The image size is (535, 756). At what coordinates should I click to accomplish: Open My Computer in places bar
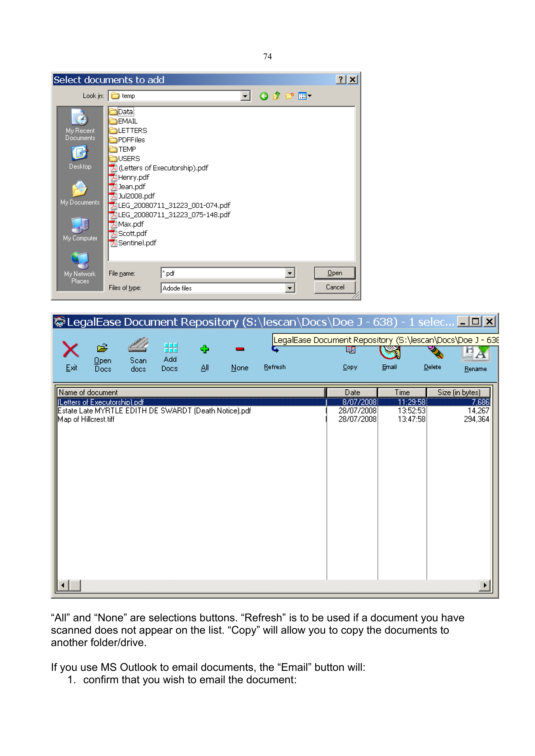coord(80,229)
